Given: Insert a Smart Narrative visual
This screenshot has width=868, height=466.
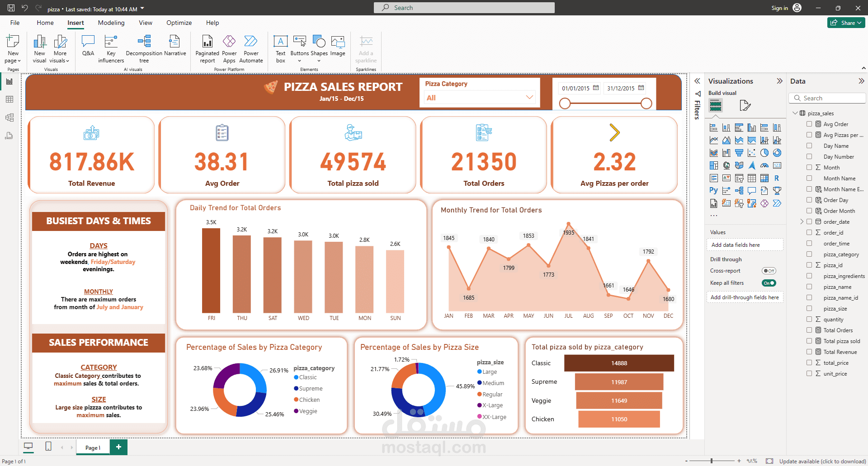Looking at the screenshot, I should (x=175, y=46).
